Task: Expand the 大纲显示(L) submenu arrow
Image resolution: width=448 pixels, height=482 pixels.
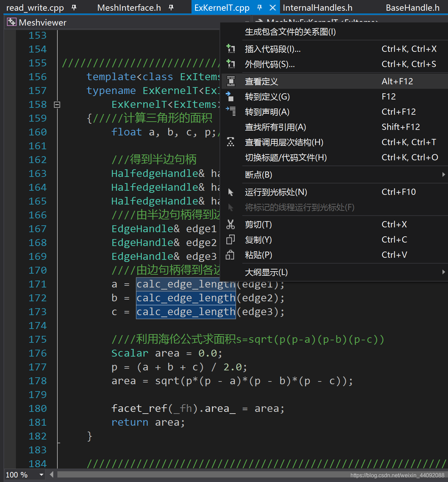Action: pyautogui.click(x=444, y=272)
